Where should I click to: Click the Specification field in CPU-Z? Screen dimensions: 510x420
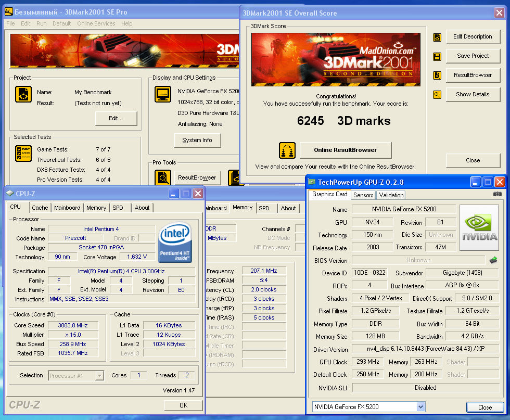(x=121, y=271)
